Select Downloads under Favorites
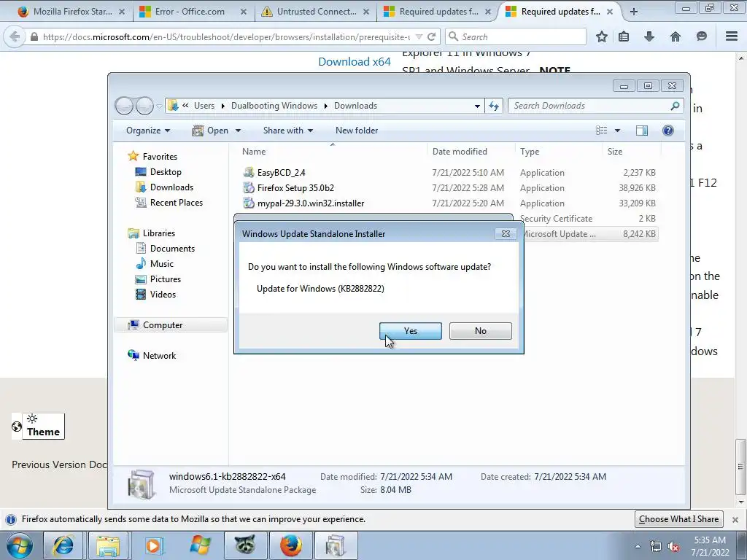Screen dimensions: 747x560 coord(171,187)
